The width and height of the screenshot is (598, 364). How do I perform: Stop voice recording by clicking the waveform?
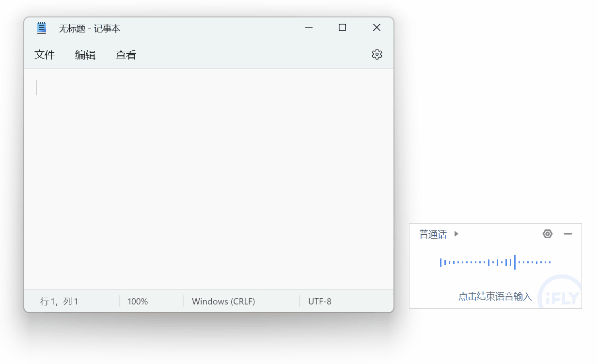point(495,261)
